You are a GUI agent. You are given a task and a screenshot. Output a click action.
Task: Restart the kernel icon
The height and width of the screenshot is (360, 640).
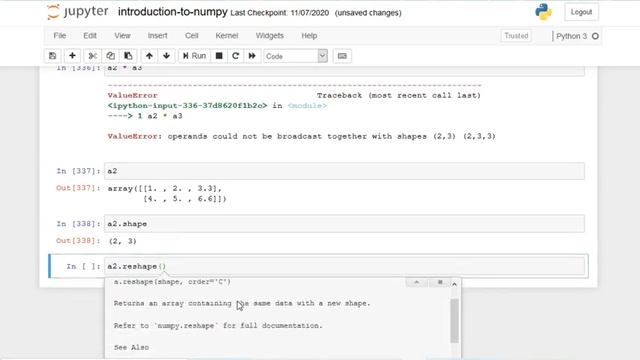(236, 56)
